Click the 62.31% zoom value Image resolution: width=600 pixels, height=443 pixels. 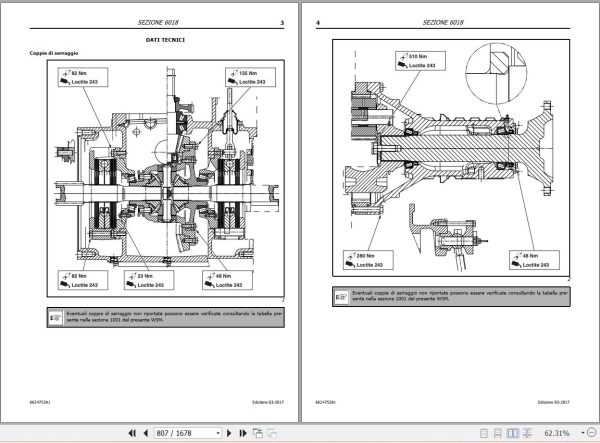(557, 433)
